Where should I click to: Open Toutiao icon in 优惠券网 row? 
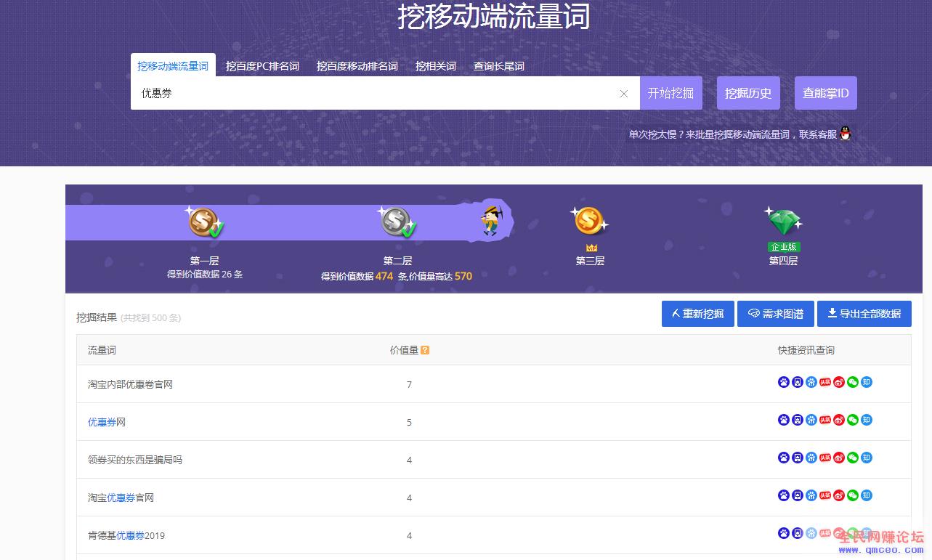(x=824, y=420)
